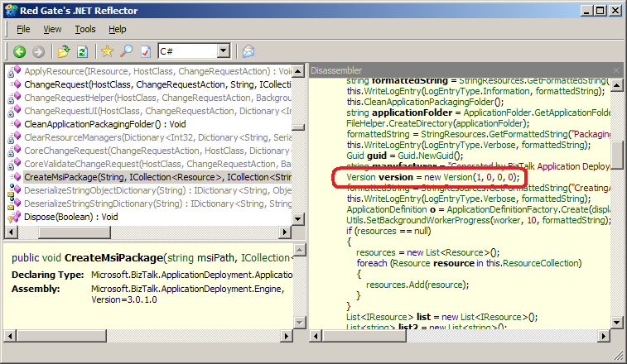Click the grey Forward navigation arrow
Image resolution: width=627 pixels, height=364 pixels.
pyautogui.click(x=38, y=51)
